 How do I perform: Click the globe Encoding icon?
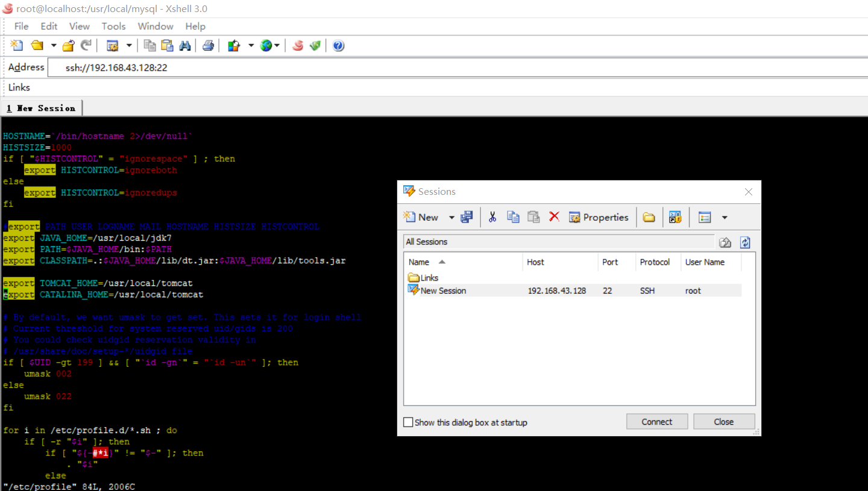266,45
